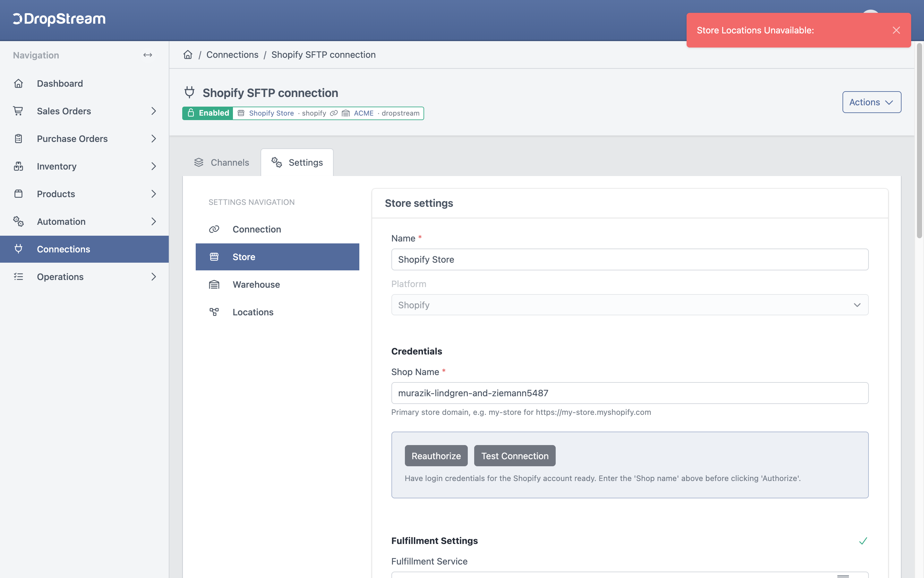Open Connection in settings navigation
The height and width of the screenshot is (578, 924).
tap(277, 229)
